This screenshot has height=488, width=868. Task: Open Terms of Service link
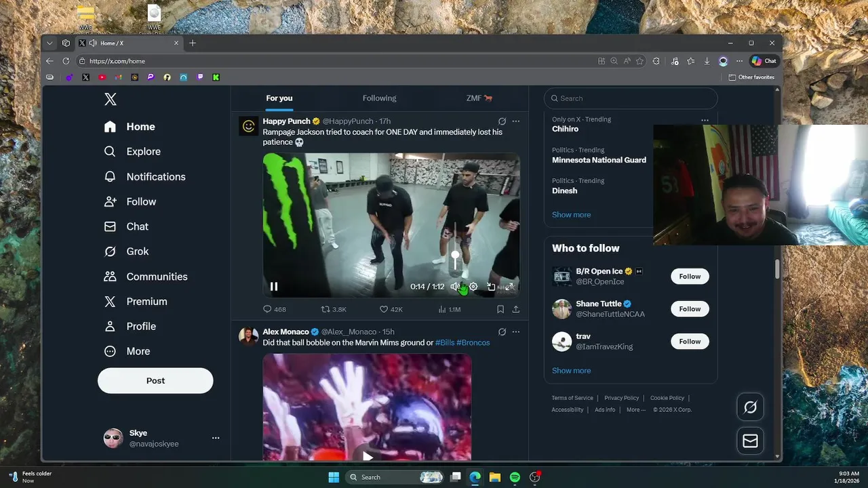click(x=572, y=399)
